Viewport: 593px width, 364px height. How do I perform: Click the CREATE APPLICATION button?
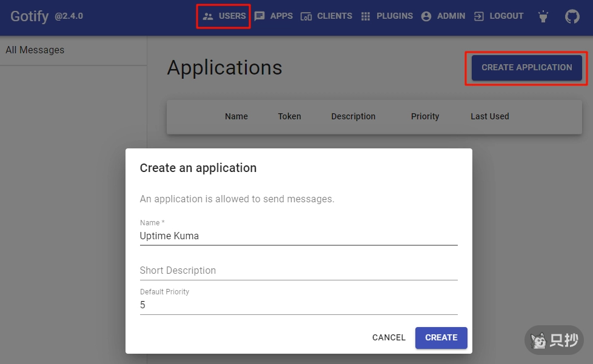526,67
